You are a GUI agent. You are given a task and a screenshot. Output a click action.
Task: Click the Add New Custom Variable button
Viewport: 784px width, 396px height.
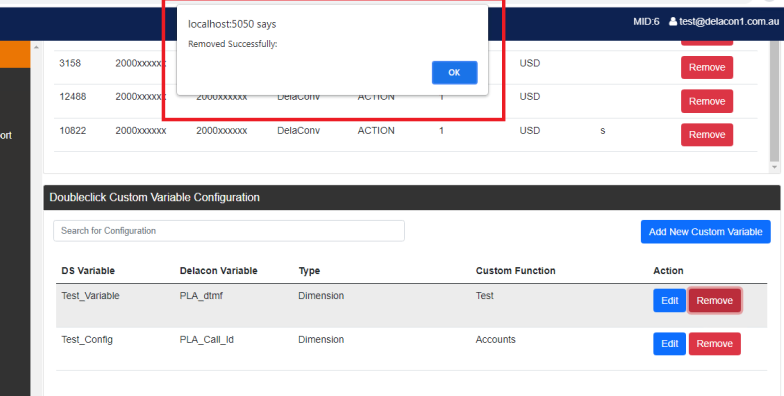(x=706, y=232)
